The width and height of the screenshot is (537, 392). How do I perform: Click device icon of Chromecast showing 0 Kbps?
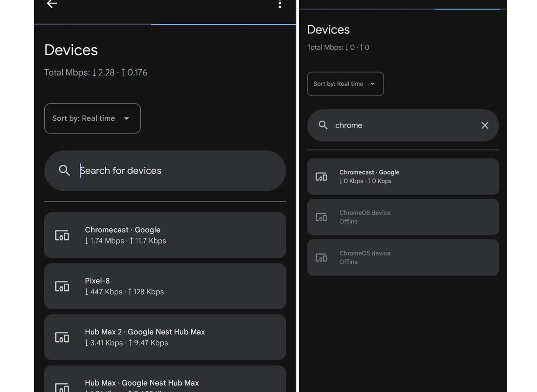click(x=321, y=177)
